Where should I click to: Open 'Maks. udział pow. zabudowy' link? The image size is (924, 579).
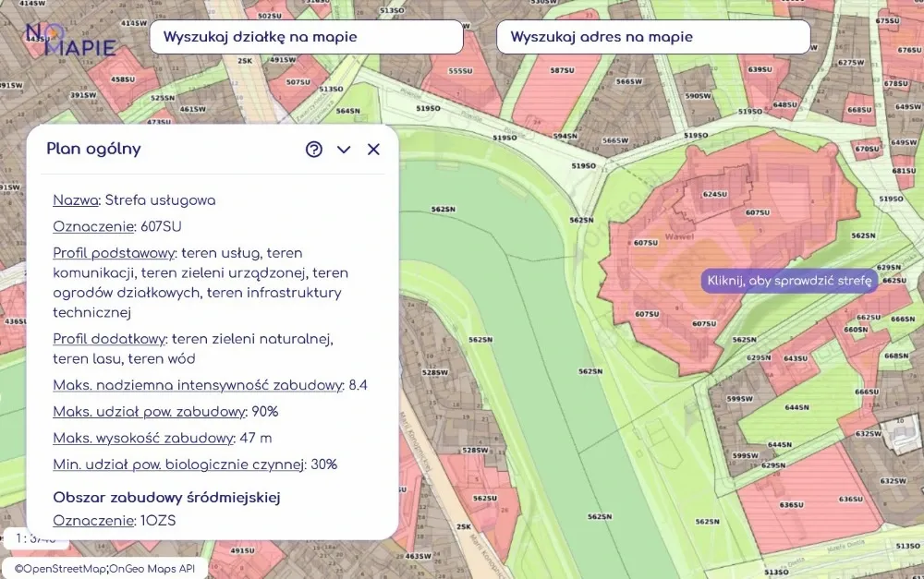pyautogui.click(x=149, y=412)
